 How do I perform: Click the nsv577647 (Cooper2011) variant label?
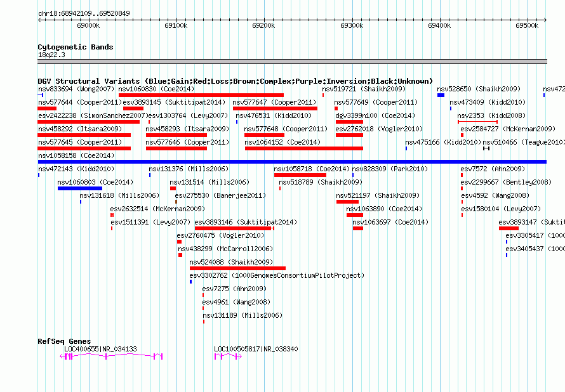(274, 102)
